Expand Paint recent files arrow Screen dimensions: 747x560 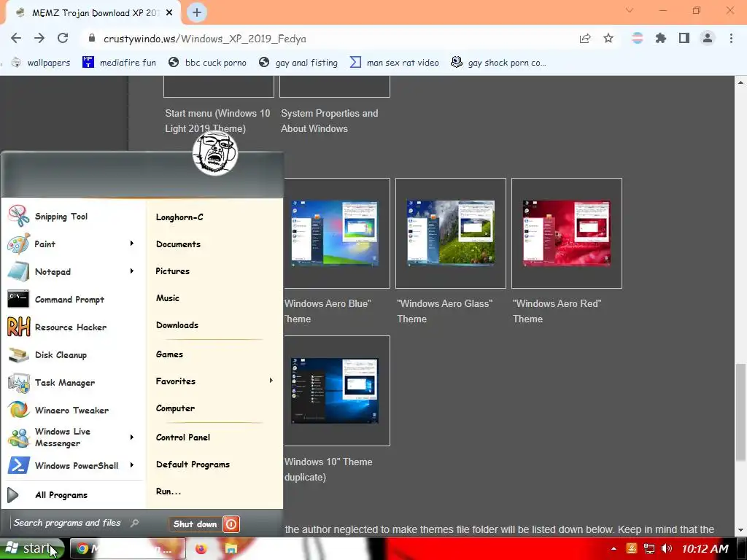tap(132, 244)
